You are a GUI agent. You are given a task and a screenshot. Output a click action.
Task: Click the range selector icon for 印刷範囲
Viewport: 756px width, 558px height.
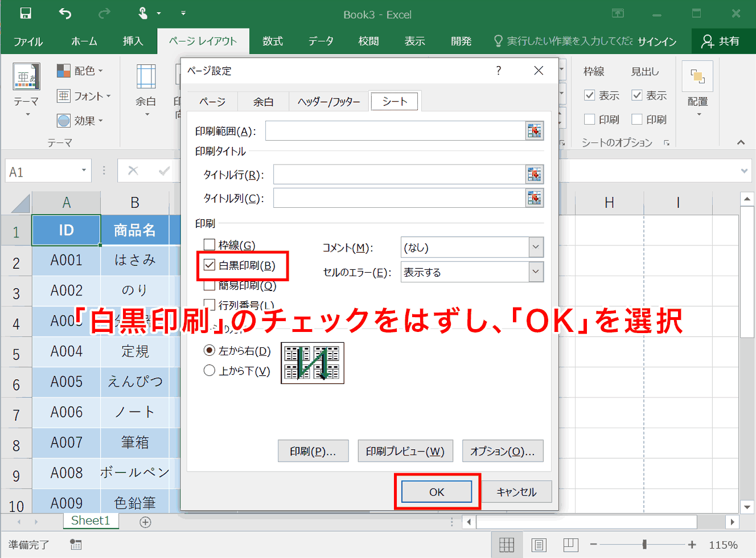coord(535,131)
